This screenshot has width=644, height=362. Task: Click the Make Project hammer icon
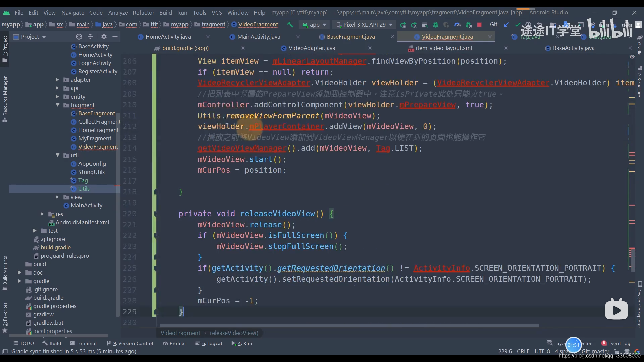click(290, 25)
